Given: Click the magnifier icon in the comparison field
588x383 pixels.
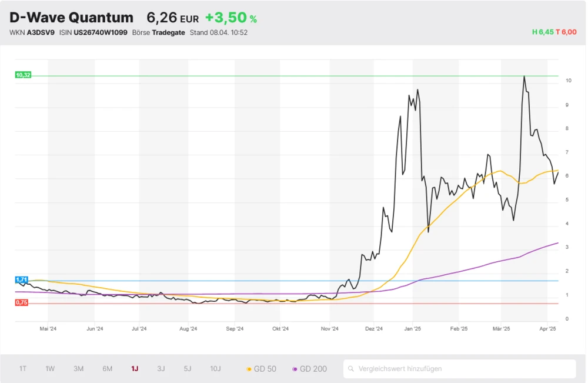Looking at the screenshot, I should click(351, 369).
